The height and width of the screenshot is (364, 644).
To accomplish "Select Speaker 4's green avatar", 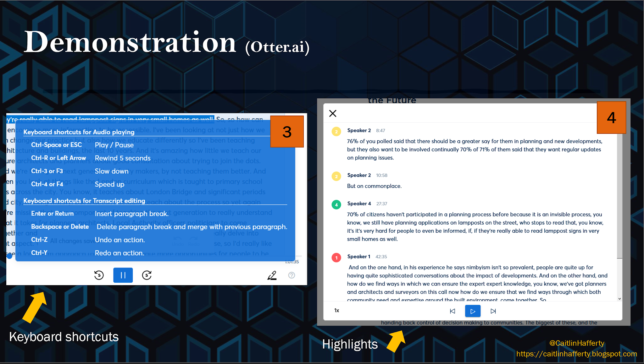I will pos(336,205).
